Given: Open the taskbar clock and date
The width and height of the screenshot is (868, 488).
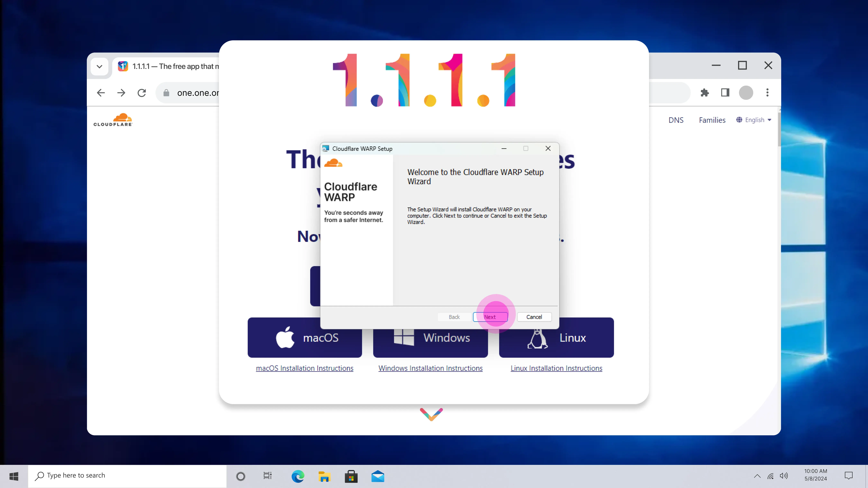Looking at the screenshot, I should 815,475.
